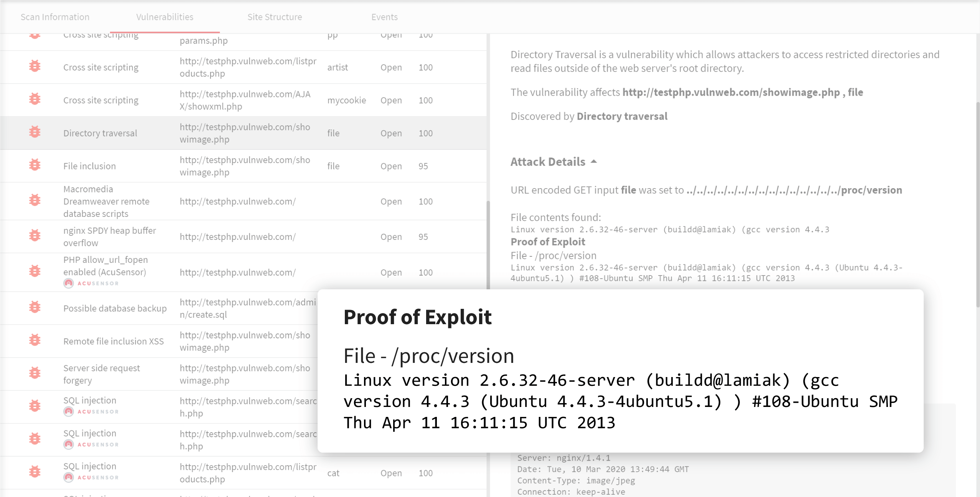Toggle Open status on Directory traversal row

(x=391, y=133)
